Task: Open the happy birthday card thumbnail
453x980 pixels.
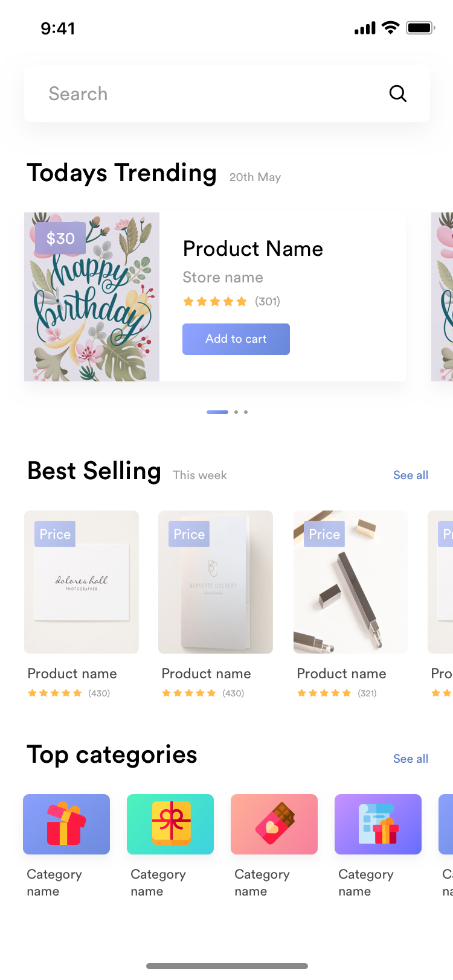Action: [92, 296]
